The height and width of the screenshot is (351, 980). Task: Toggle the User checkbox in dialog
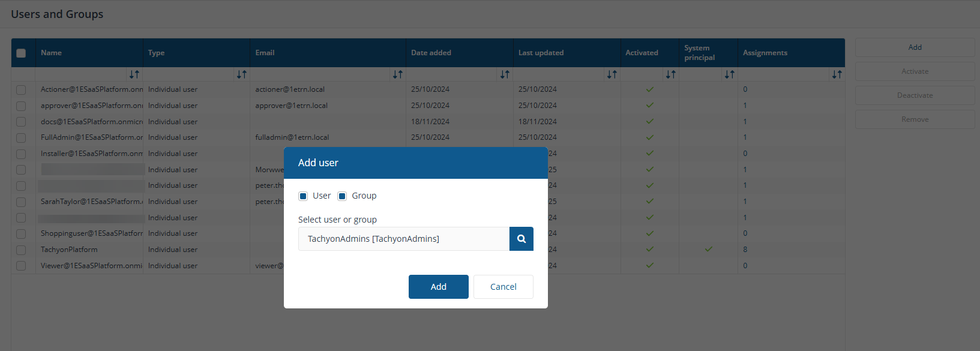(x=303, y=196)
